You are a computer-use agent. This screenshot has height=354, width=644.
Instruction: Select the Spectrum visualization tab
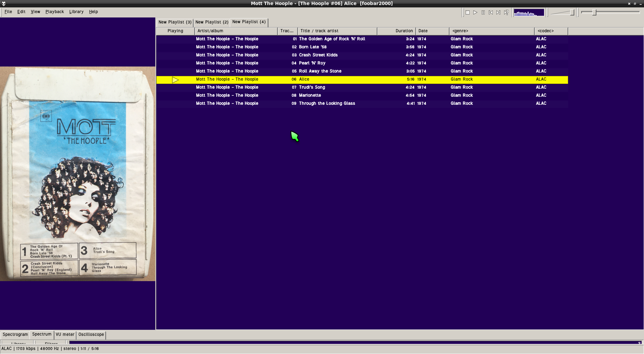(x=42, y=334)
